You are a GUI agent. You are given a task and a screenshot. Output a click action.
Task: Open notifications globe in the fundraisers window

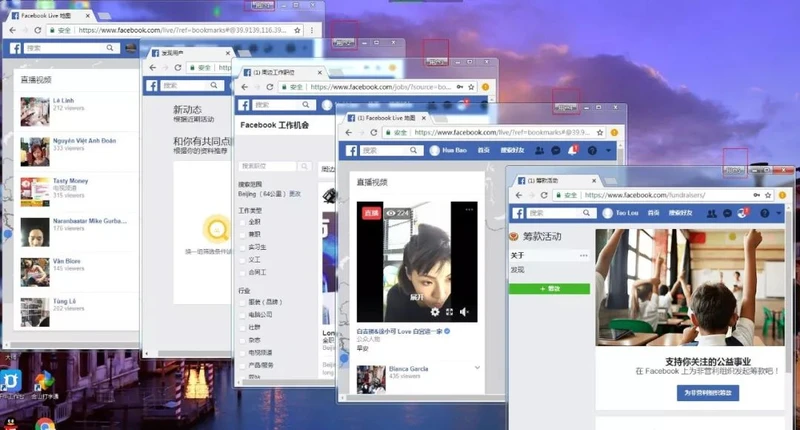(743, 213)
